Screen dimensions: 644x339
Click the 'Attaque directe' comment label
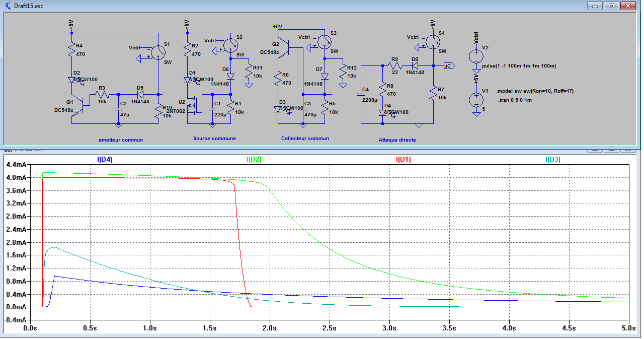pos(397,140)
